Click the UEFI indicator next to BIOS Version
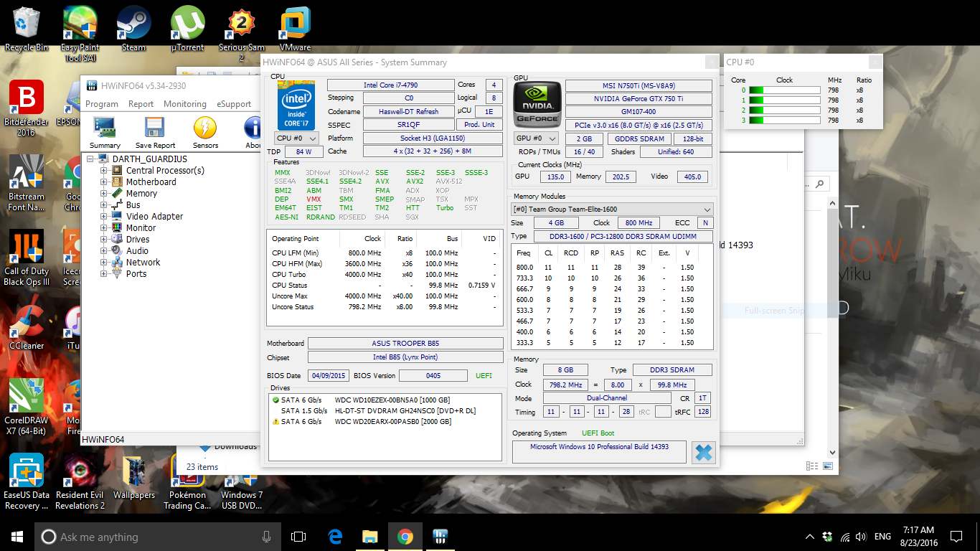Viewport: 980px width, 551px height. point(483,375)
